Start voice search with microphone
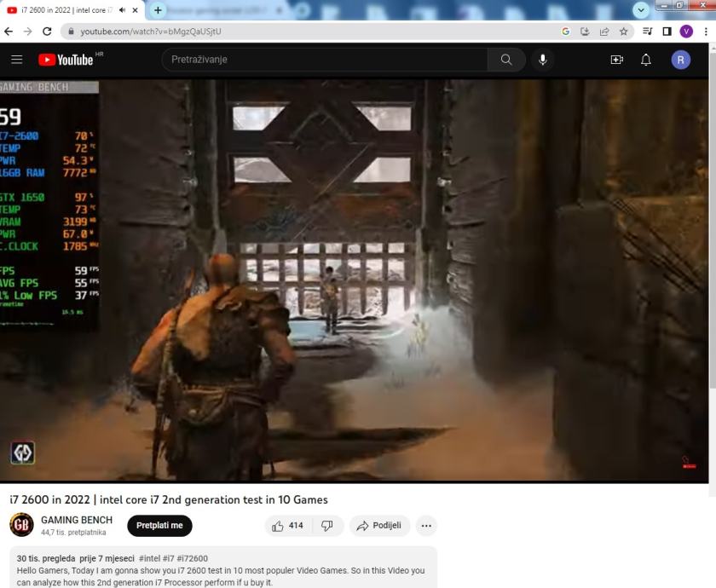Screen dimensions: 716x588 (x=542, y=60)
